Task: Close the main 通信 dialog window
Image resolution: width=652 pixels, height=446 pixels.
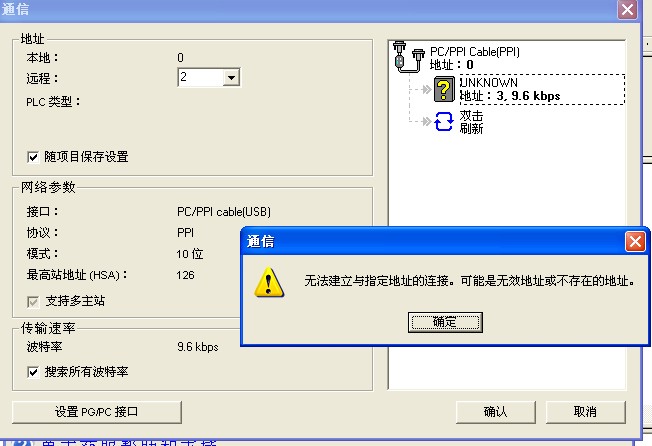Action: [627, 9]
